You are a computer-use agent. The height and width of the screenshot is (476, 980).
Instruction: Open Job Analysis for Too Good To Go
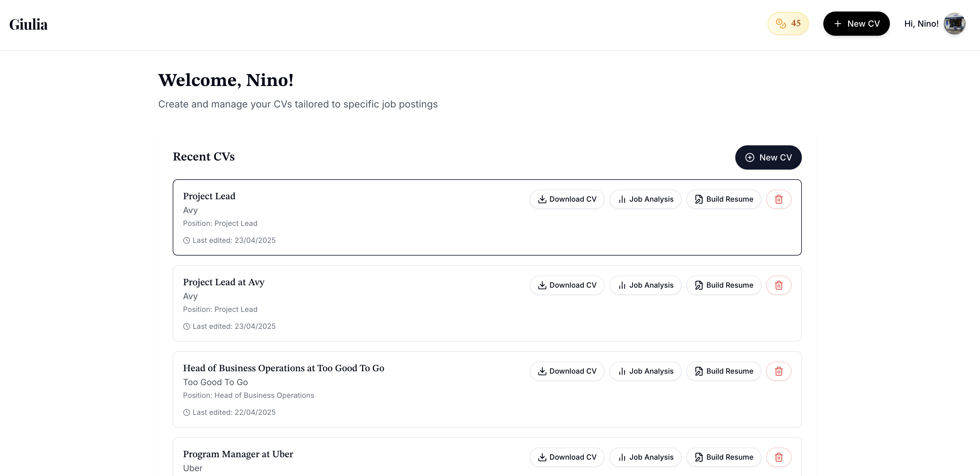click(645, 371)
